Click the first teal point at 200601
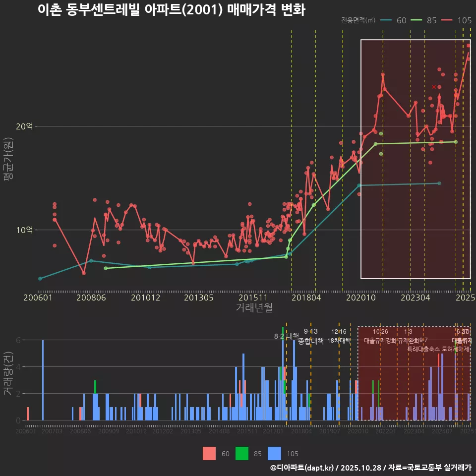This screenshot has height=476, width=476. [x=40, y=279]
